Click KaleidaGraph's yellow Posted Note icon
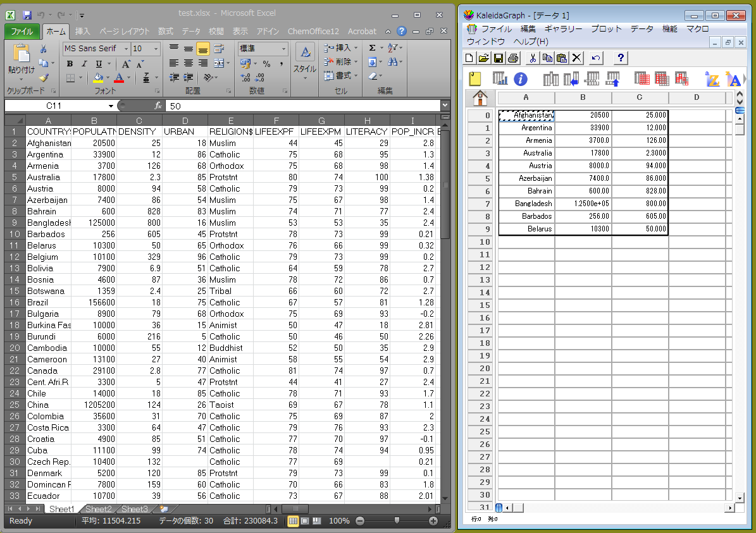The image size is (756, 533). (x=475, y=79)
